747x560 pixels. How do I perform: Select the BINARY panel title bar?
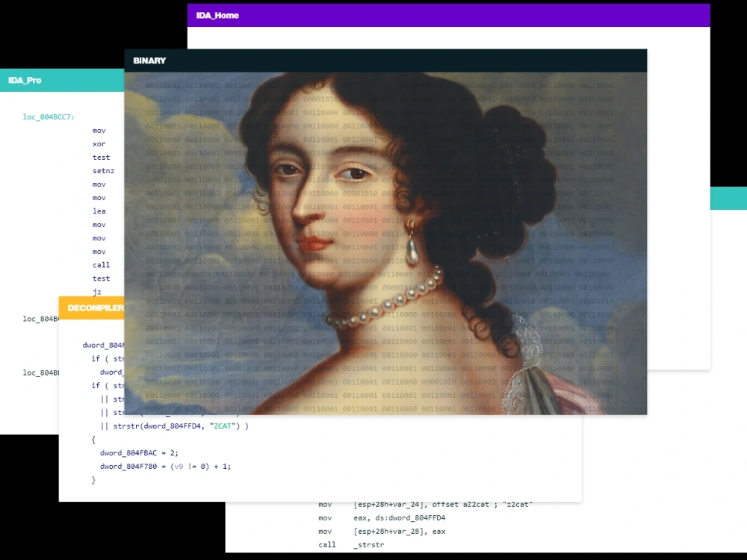149,60
